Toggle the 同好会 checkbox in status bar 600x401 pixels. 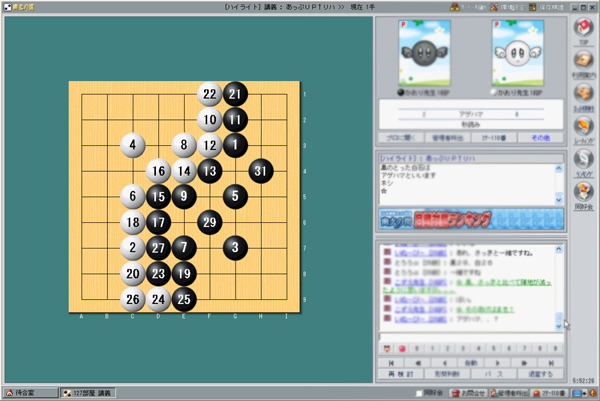point(420,393)
